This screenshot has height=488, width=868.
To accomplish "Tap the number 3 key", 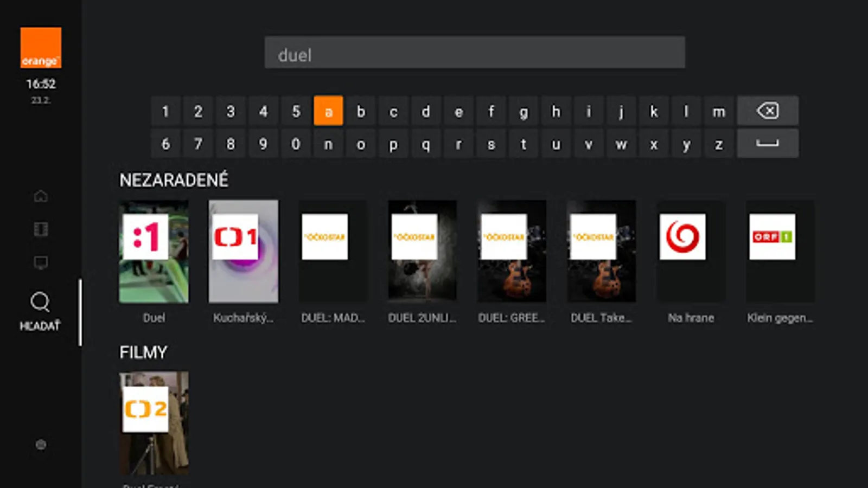I will coord(231,111).
